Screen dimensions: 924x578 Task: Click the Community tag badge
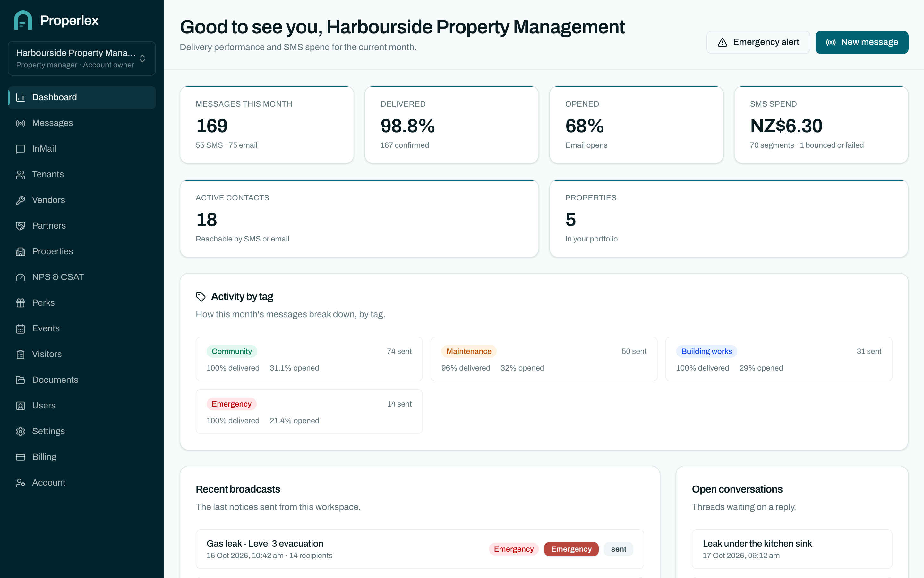pyautogui.click(x=232, y=351)
